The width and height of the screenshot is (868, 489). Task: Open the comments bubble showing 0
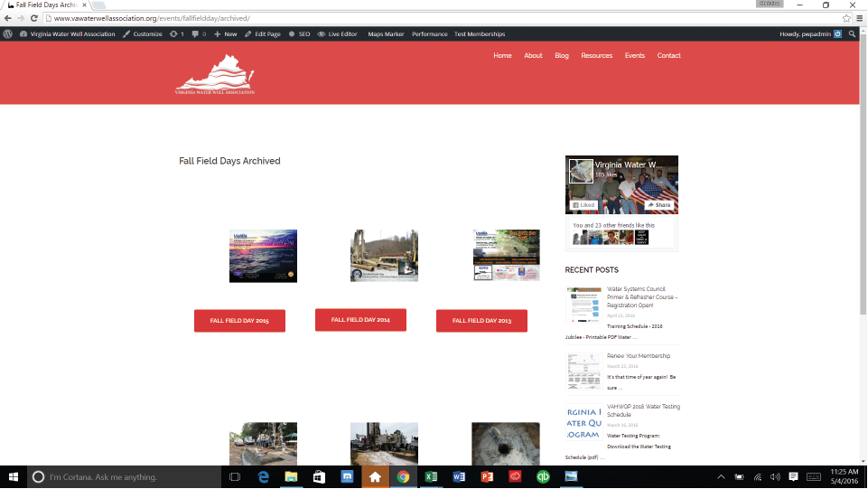[x=199, y=33]
